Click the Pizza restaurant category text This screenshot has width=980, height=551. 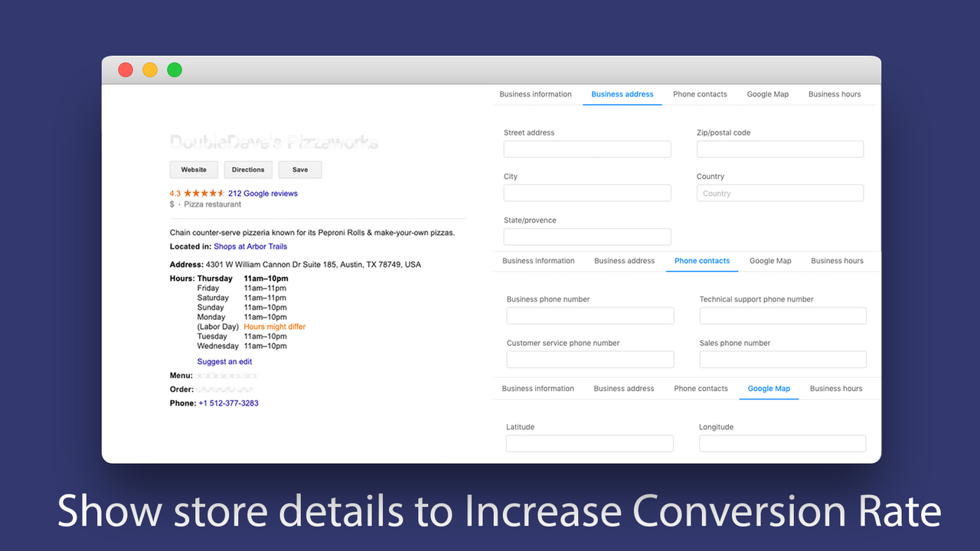(213, 204)
